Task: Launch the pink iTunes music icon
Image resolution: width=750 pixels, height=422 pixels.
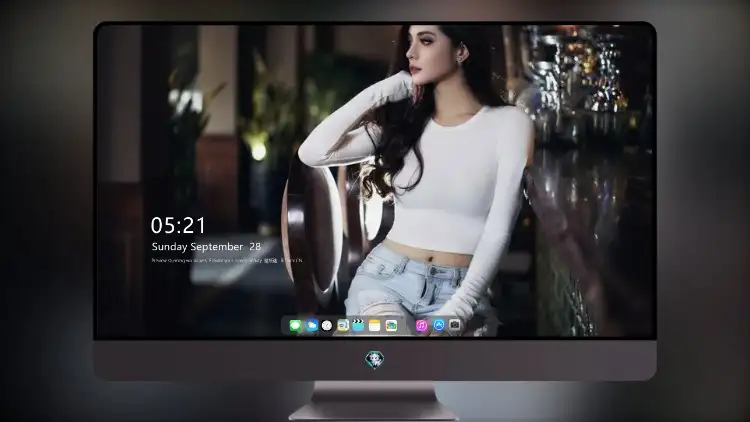Action: (x=422, y=326)
